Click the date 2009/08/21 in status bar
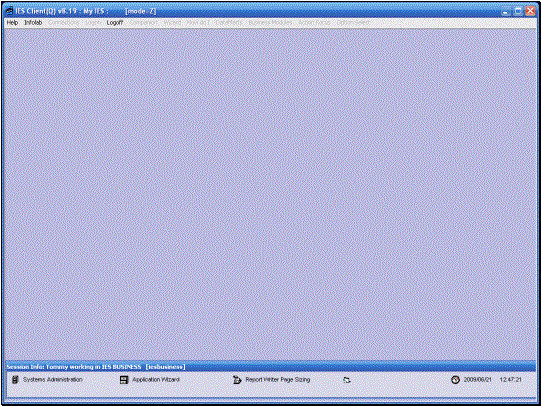541x406 pixels. (x=478, y=379)
